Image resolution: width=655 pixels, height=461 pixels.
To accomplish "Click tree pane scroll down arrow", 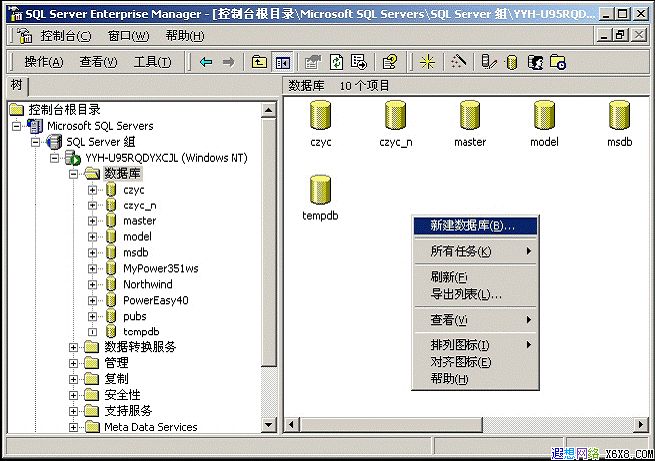I will click(x=268, y=425).
